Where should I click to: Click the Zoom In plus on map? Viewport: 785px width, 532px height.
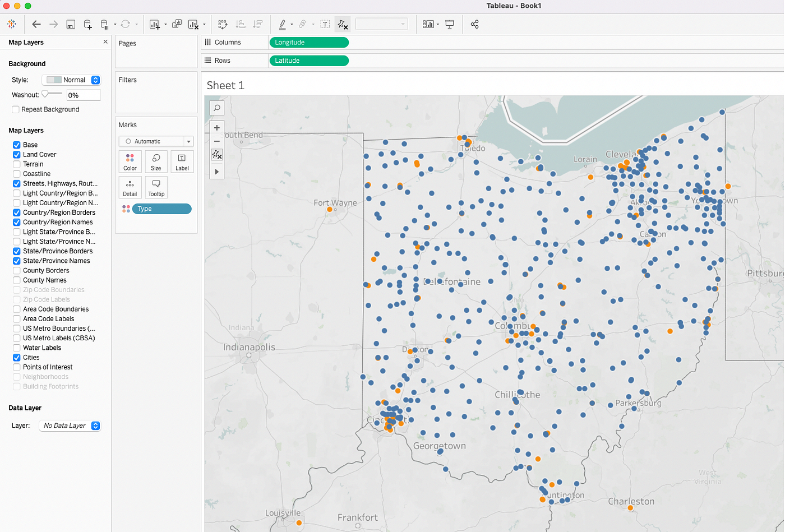216,127
